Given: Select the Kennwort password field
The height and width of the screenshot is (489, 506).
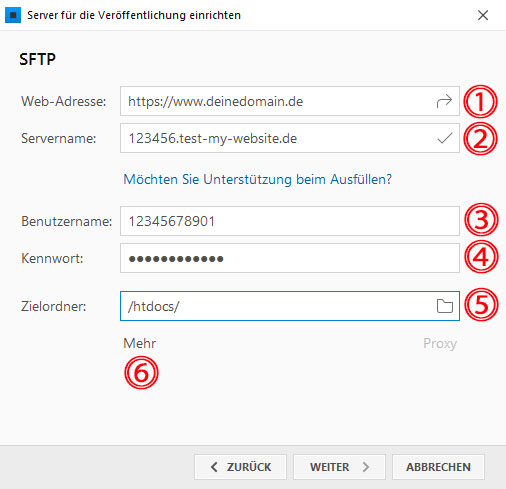Looking at the screenshot, I should click(x=290, y=258).
